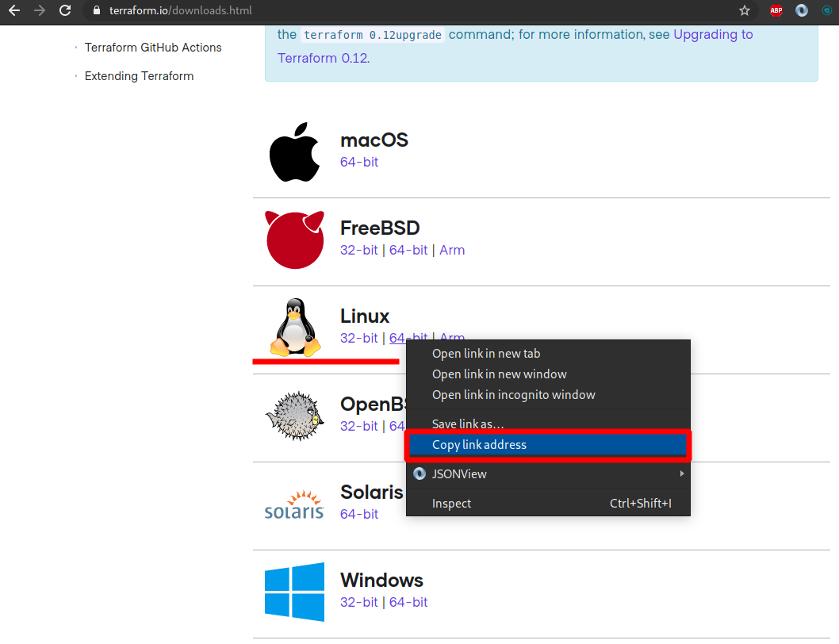Download OpenBSD 32-bit
Screen dimensions: 839x644
(x=359, y=426)
